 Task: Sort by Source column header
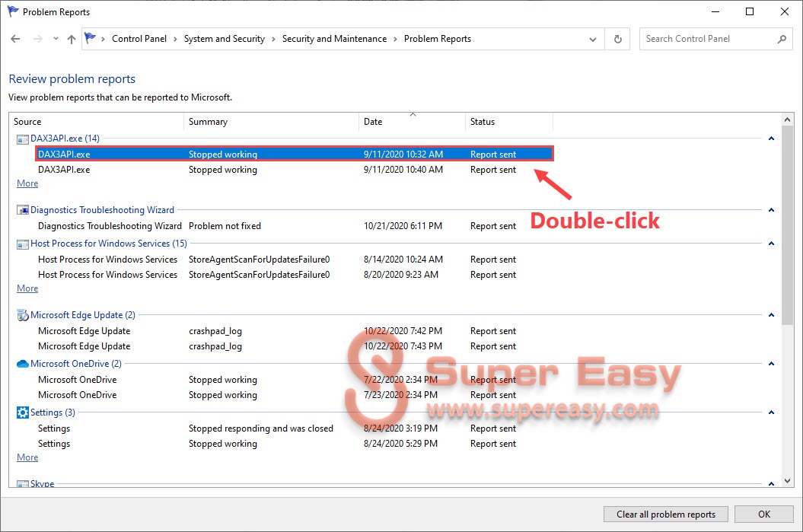[96, 122]
